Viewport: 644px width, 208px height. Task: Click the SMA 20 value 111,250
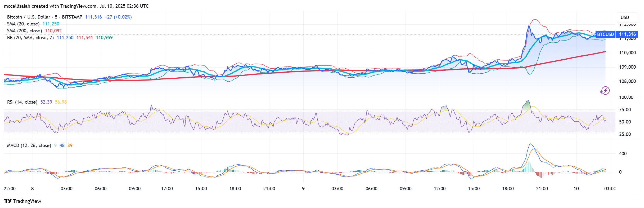coord(51,24)
